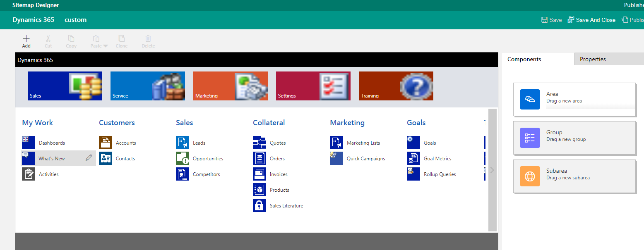Click the Save And Close button

pos(591,19)
